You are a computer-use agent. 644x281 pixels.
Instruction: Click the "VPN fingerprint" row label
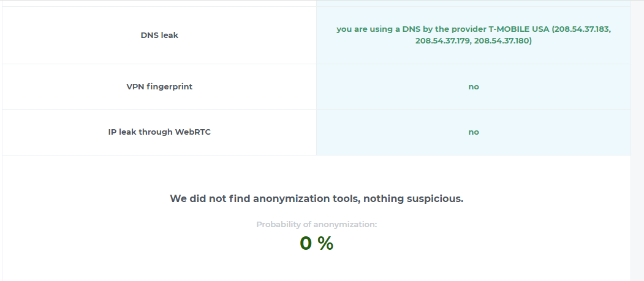(159, 86)
